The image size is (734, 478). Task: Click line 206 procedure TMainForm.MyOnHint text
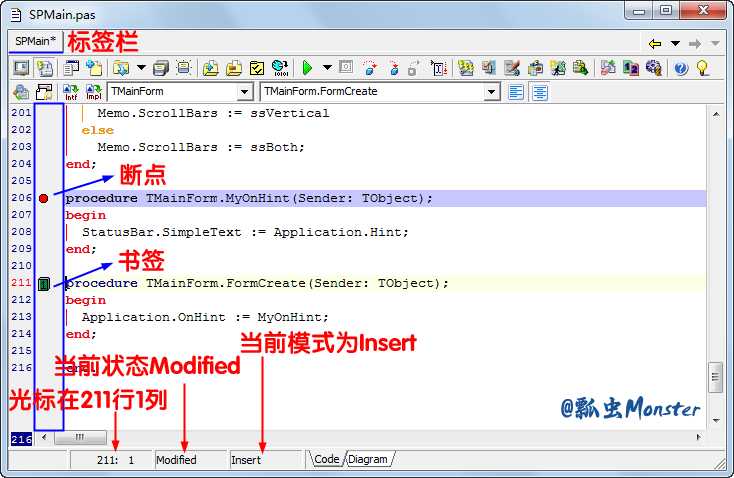coord(249,199)
